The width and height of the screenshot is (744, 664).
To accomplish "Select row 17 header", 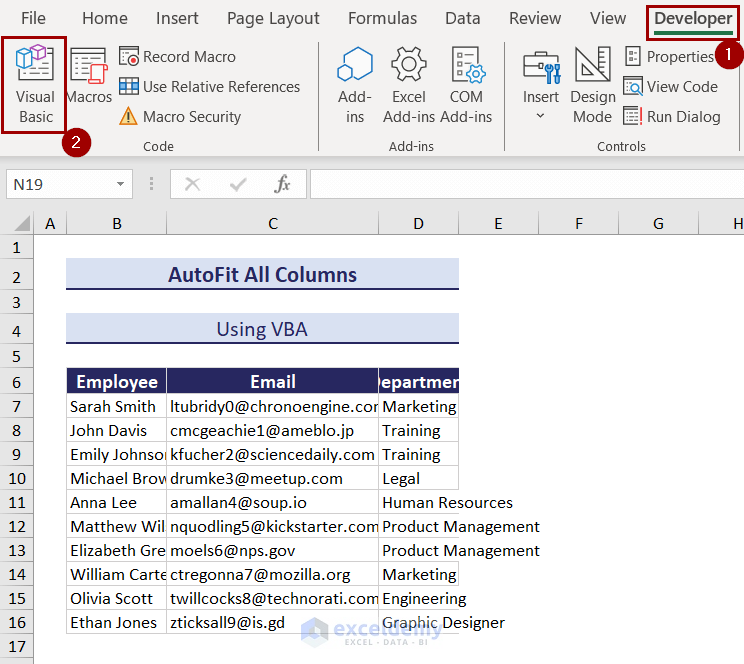I will [x=17, y=646].
